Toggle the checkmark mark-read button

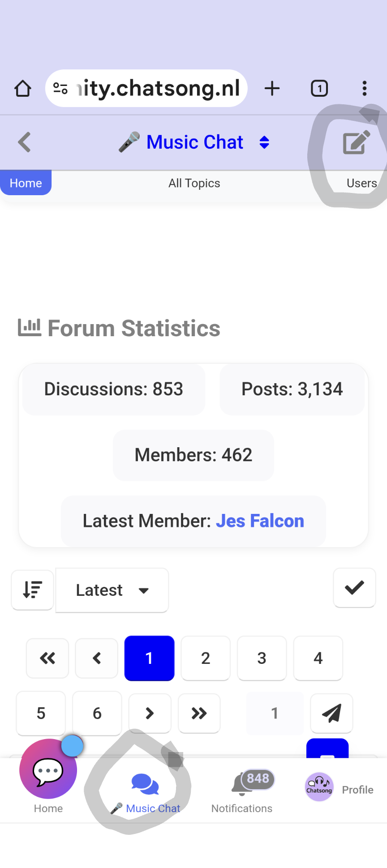coord(354,588)
